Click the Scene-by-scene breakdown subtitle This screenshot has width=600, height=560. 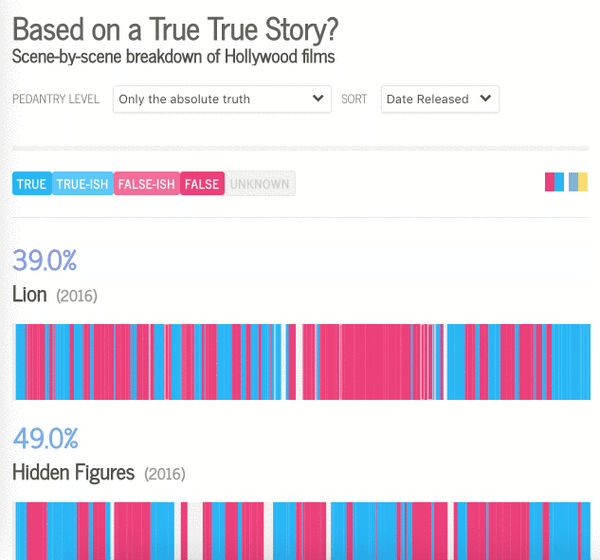click(x=173, y=57)
